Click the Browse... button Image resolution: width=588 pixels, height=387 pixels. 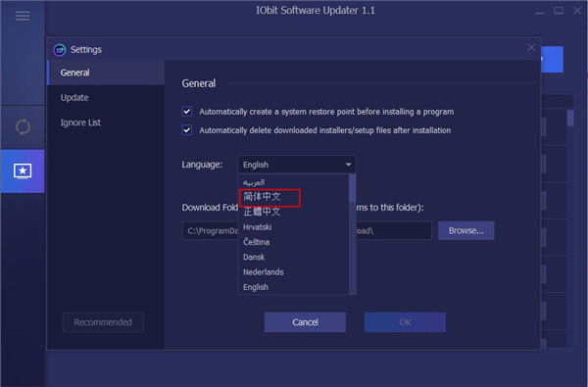click(x=466, y=230)
